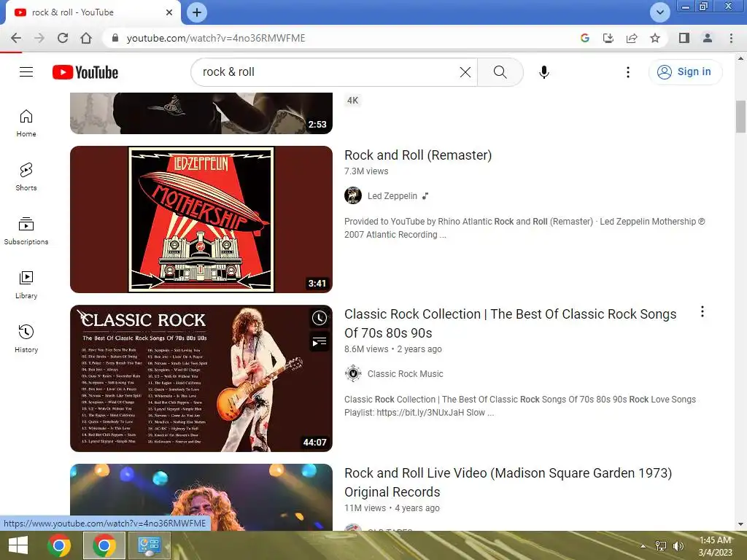Show hidden tray icons arrow
The image size is (747, 560).
(643, 546)
